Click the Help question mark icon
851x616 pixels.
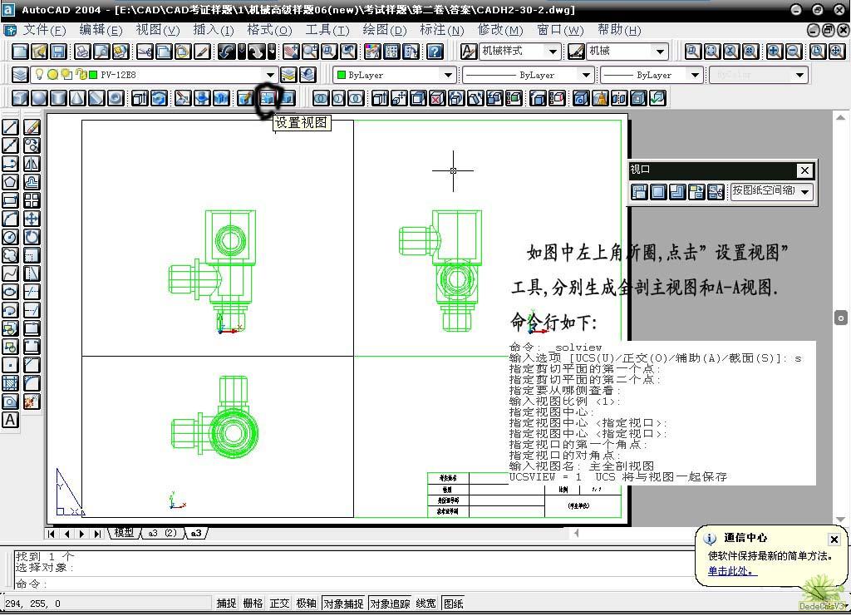click(x=435, y=52)
